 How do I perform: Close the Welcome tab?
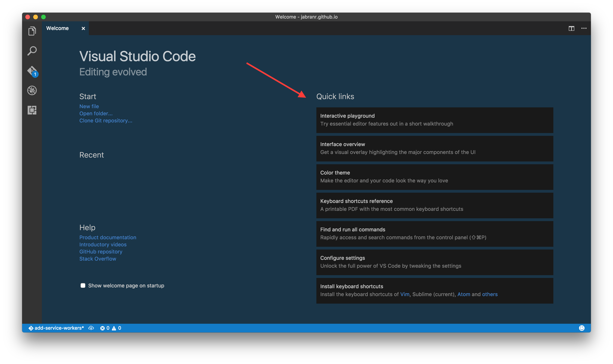coord(83,28)
